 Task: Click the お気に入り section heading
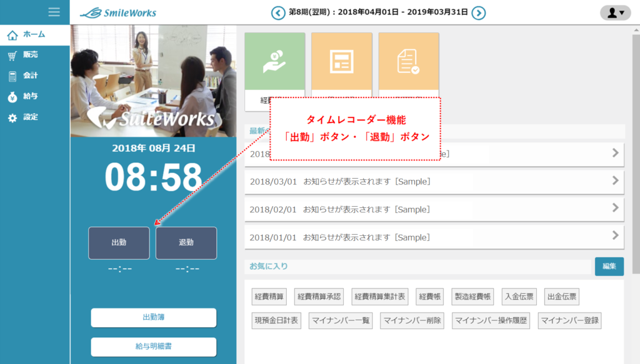click(269, 266)
